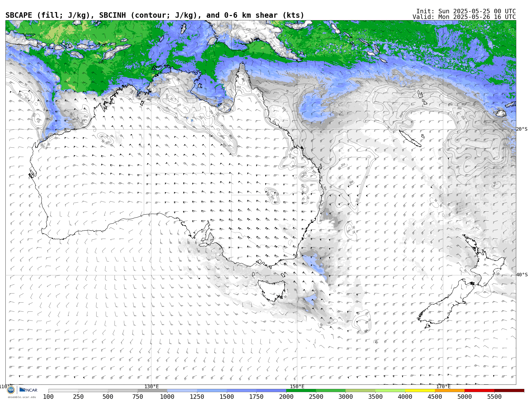Pick the yellow 4000-4500 colorbar swatch
The image size is (532, 400).
point(420,391)
